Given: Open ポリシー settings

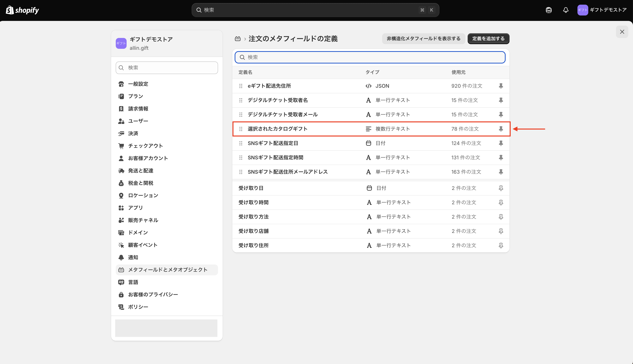Looking at the screenshot, I should click(167, 307).
